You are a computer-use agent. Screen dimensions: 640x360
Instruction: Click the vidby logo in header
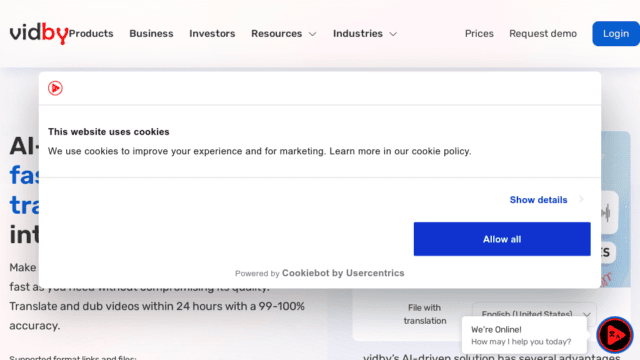pyautogui.click(x=39, y=33)
